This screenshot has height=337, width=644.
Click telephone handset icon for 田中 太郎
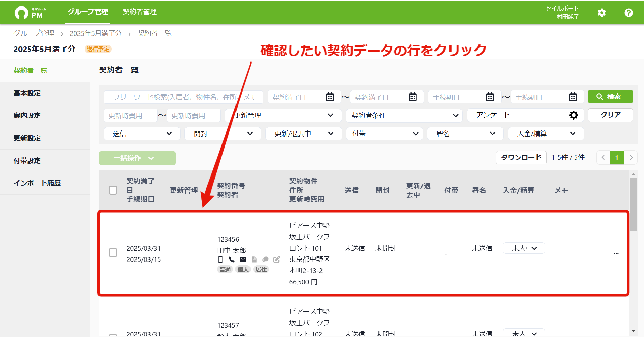coord(232,259)
